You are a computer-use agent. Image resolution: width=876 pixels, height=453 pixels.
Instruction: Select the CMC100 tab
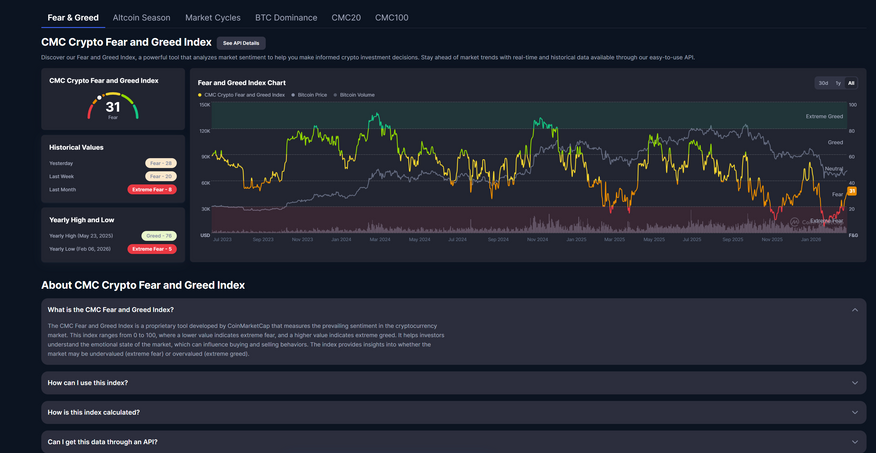pyautogui.click(x=392, y=18)
